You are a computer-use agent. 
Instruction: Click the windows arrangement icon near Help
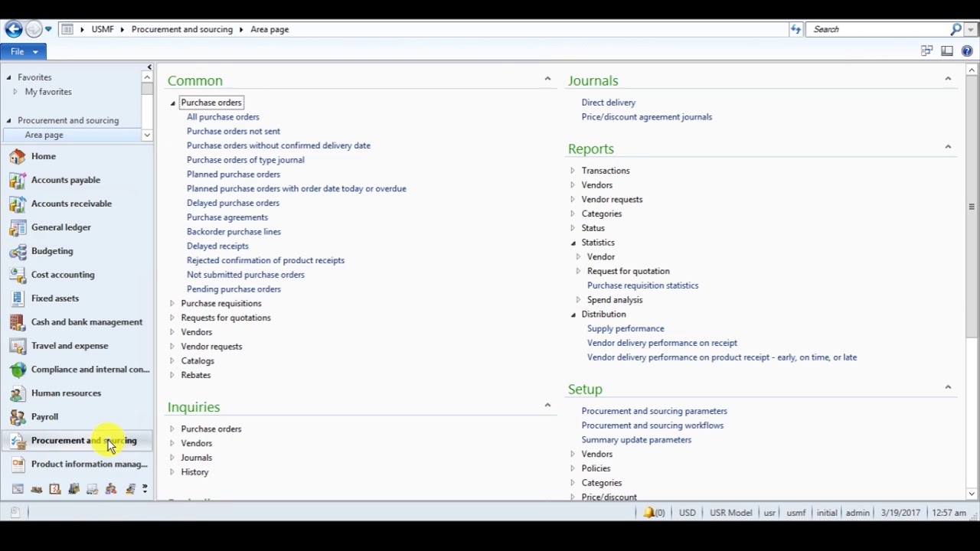click(x=927, y=51)
